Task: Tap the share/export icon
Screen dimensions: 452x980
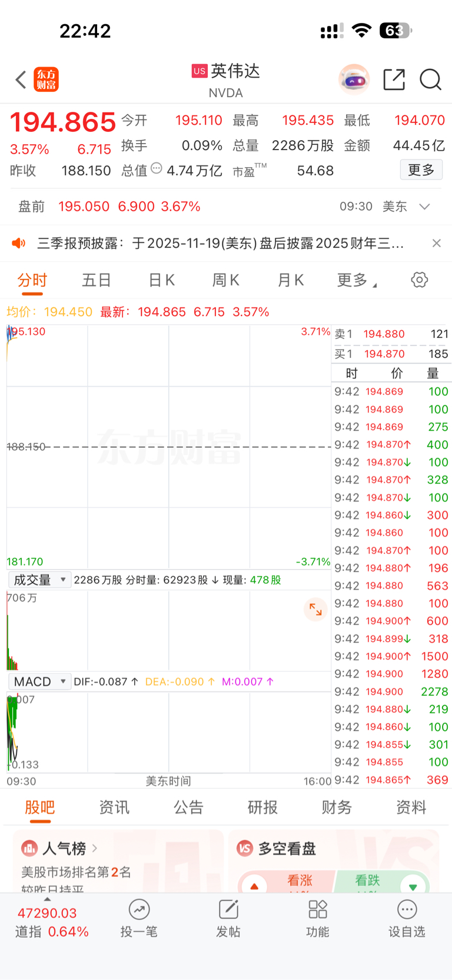Action: 394,79
